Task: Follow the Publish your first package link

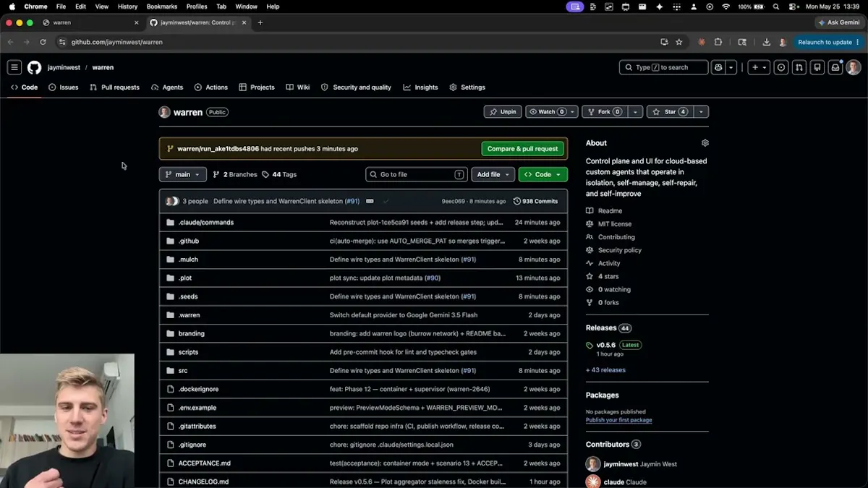Action: 618,420
